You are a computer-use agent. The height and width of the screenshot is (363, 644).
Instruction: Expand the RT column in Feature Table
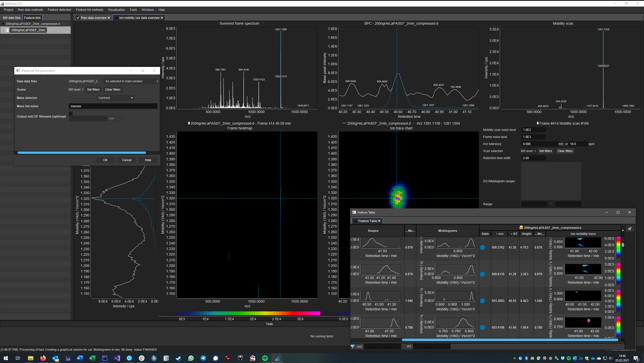click(x=512, y=234)
